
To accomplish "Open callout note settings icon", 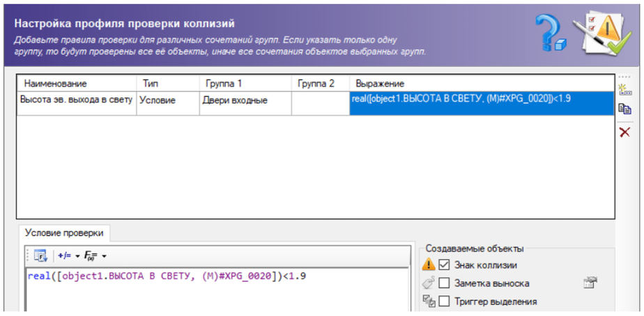I will pos(590,283).
